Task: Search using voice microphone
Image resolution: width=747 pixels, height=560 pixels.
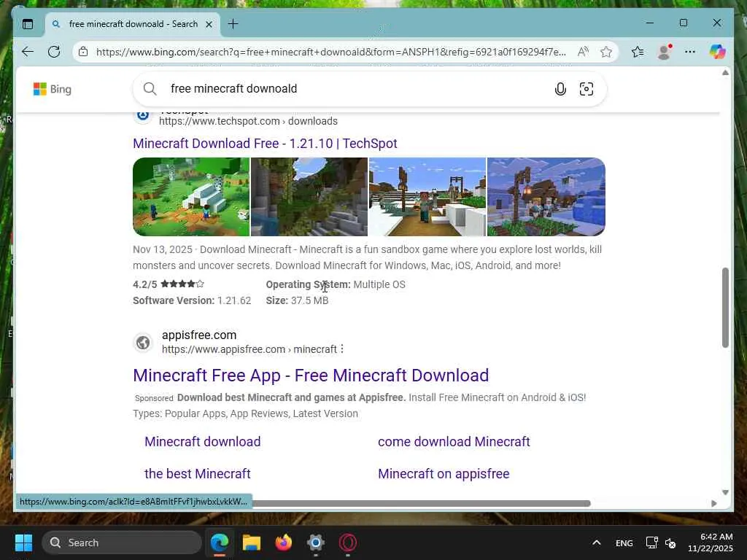Action: pyautogui.click(x=560, y=89)
